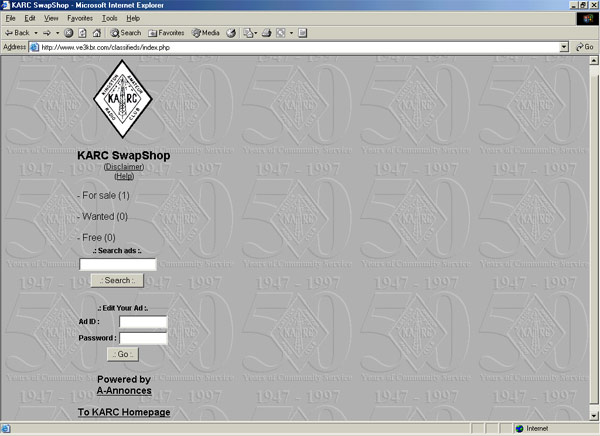Screen dimensions: 600x436
Task: Go to the Home page icon
Action: (x=96, y=33)
